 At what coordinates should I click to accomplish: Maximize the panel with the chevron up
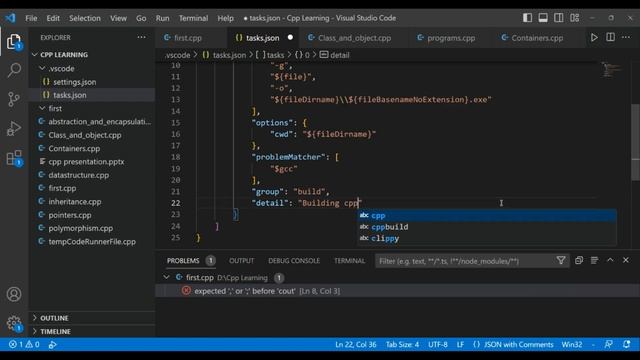(x=610, y=260)
